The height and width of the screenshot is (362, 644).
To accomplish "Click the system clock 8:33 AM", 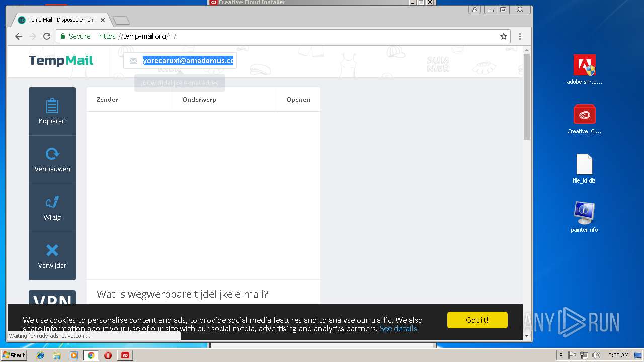I will [x=618, y=355].
